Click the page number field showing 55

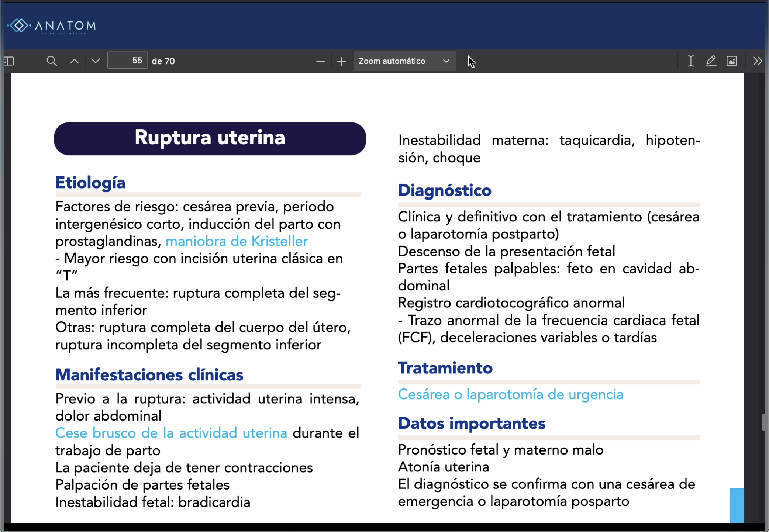tap(127, 61)
